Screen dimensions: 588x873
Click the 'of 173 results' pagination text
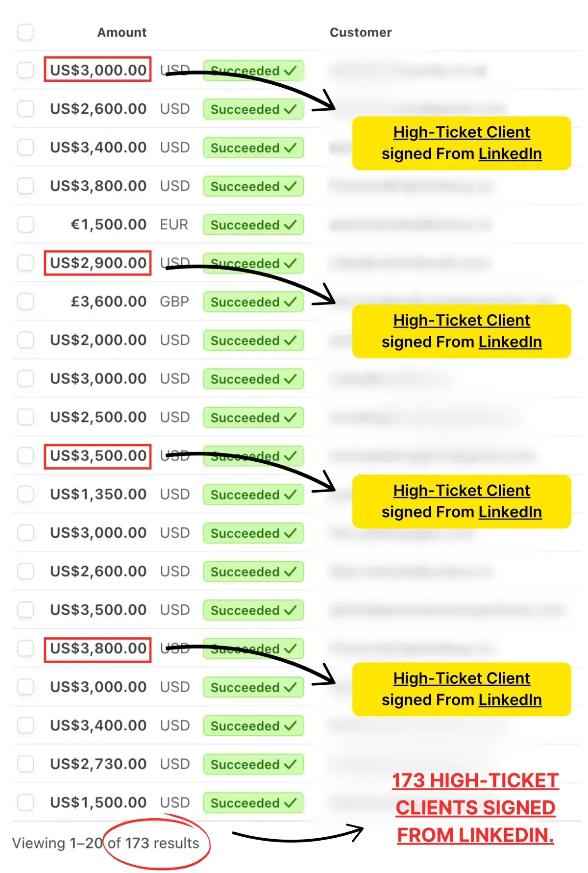coord(153,843)
